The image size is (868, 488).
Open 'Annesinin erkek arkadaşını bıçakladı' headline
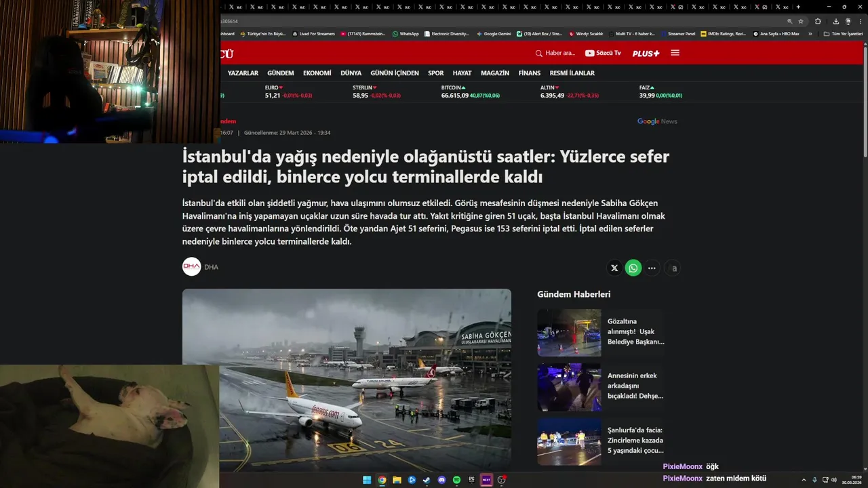pos(635,386)
